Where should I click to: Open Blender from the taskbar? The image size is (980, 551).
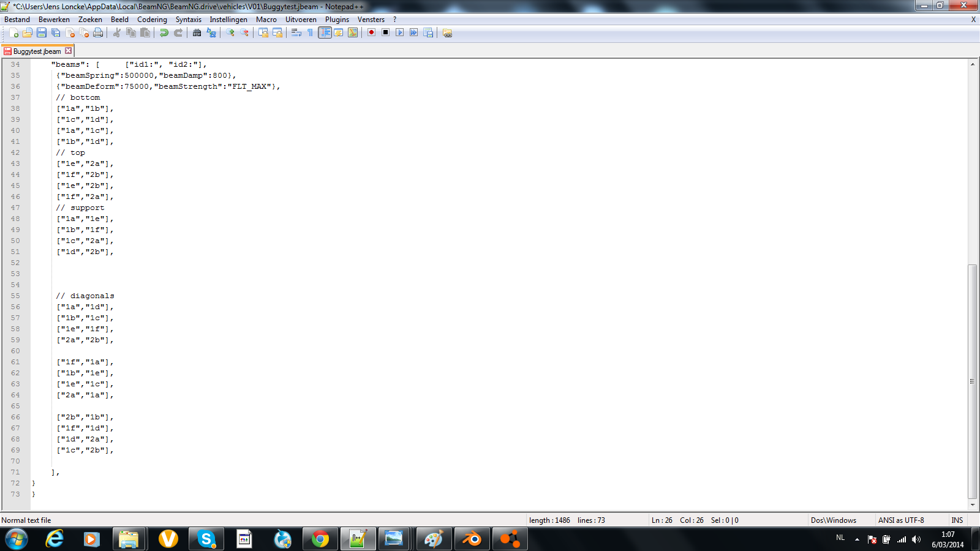[x=472, y=539]
